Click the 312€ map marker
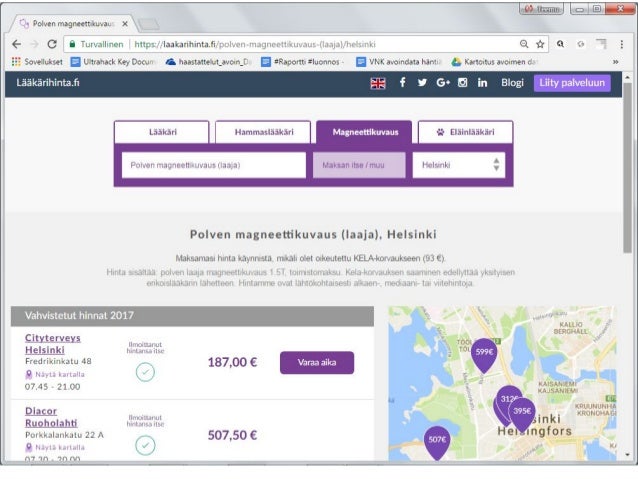The height and width of the screenshot is (479, 638). pos(507,398)
